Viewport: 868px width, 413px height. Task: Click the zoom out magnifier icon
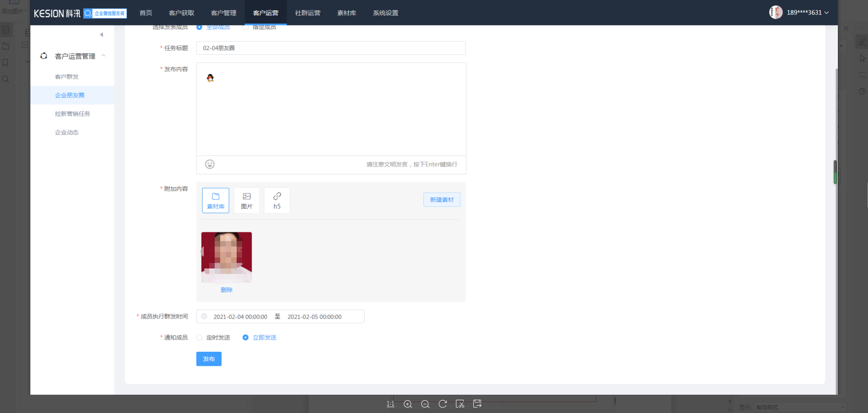pos(425,404)
